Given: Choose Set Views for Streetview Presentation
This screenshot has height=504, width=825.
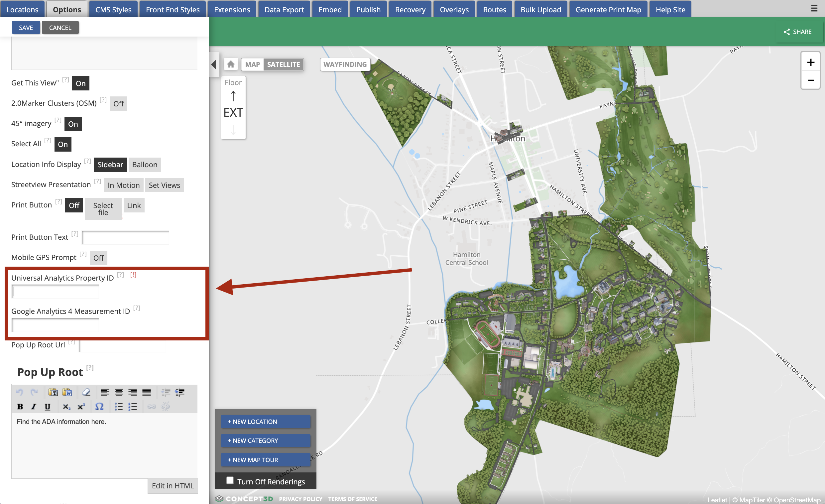Looking at the screenshot, I should tap(165, 185).
